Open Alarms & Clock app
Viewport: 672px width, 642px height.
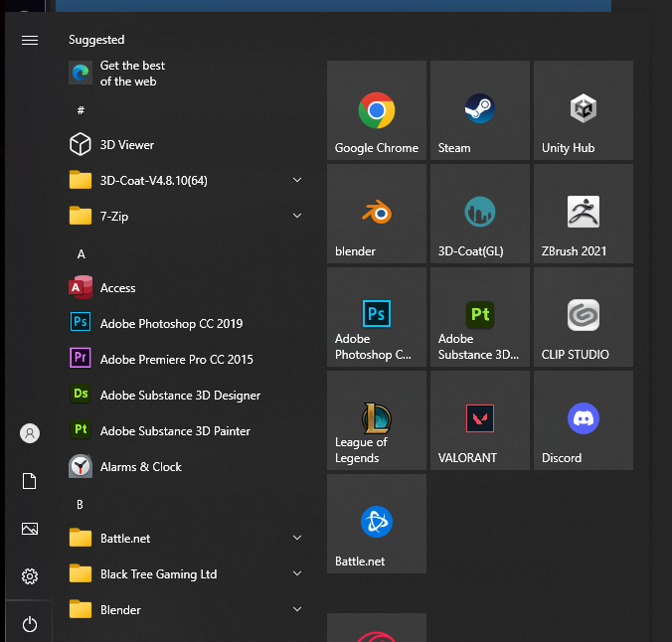tap(187, 466)
